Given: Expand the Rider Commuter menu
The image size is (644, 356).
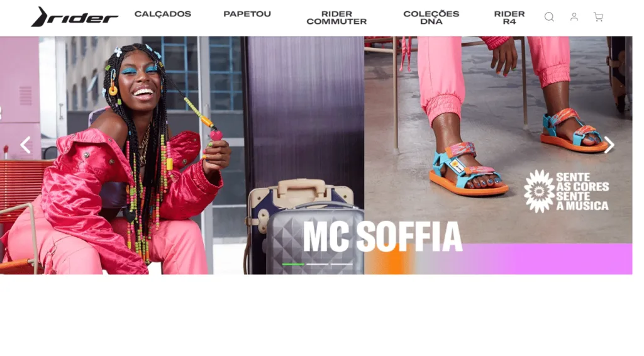Looking at the screenshot, I should (x=336, y=18).
